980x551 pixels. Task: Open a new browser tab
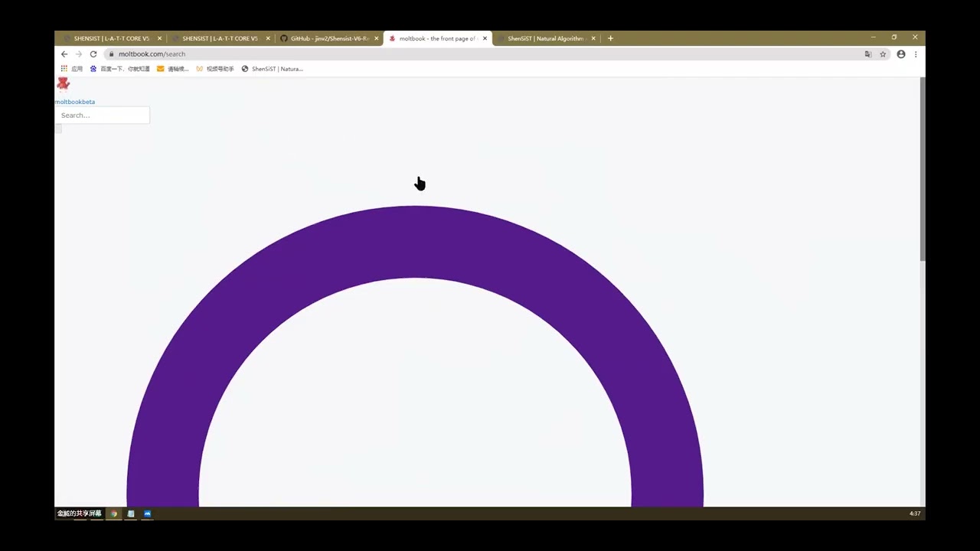610,38
